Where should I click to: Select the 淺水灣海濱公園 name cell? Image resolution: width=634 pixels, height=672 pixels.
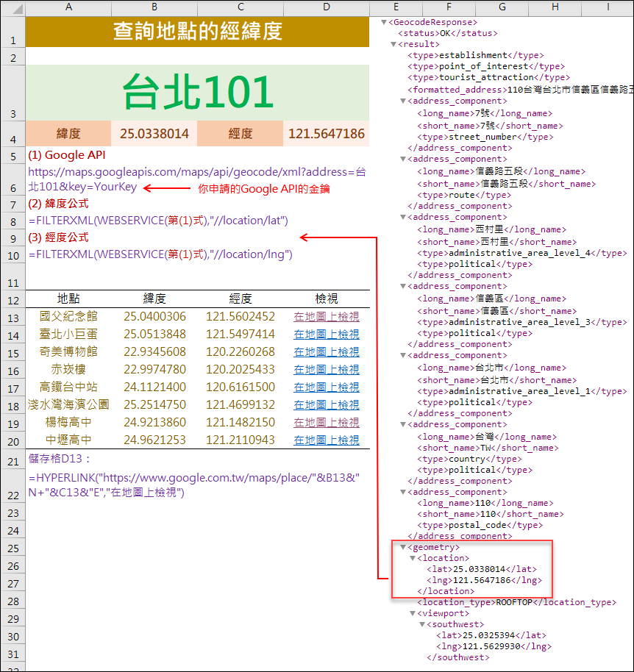[x=68, y=404]
